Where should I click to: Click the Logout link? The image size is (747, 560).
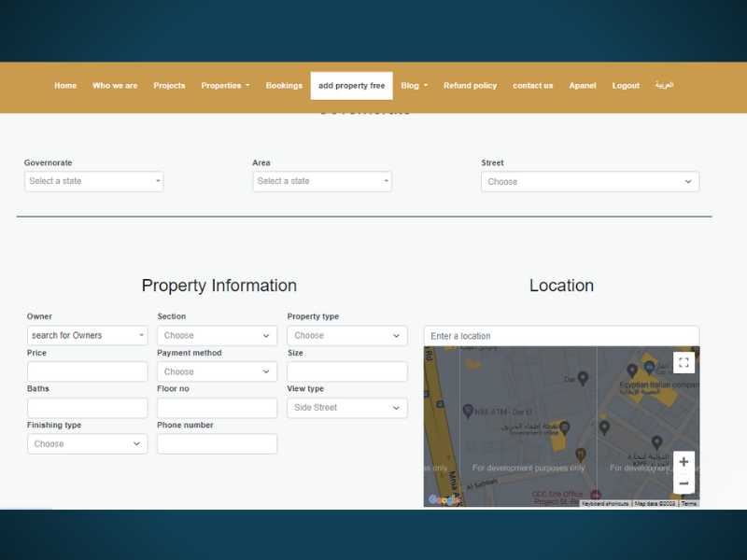click(x=626, y=85)
